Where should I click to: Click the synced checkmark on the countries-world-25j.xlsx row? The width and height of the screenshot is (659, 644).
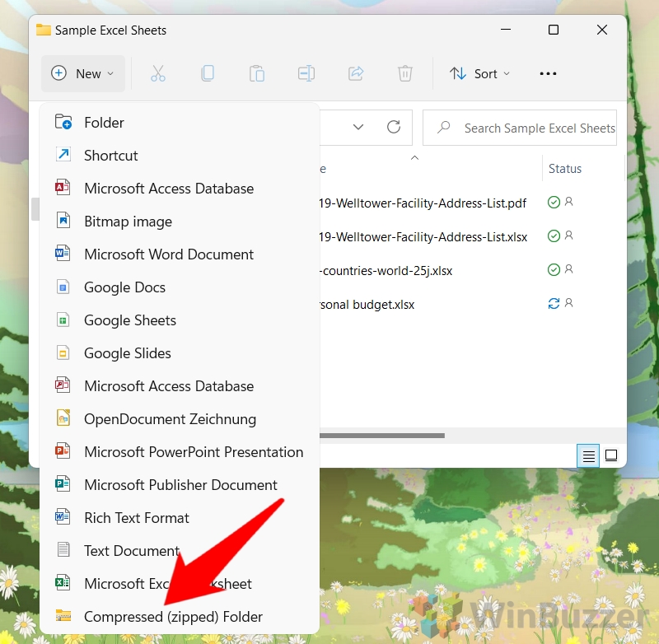tap(554, 269)
